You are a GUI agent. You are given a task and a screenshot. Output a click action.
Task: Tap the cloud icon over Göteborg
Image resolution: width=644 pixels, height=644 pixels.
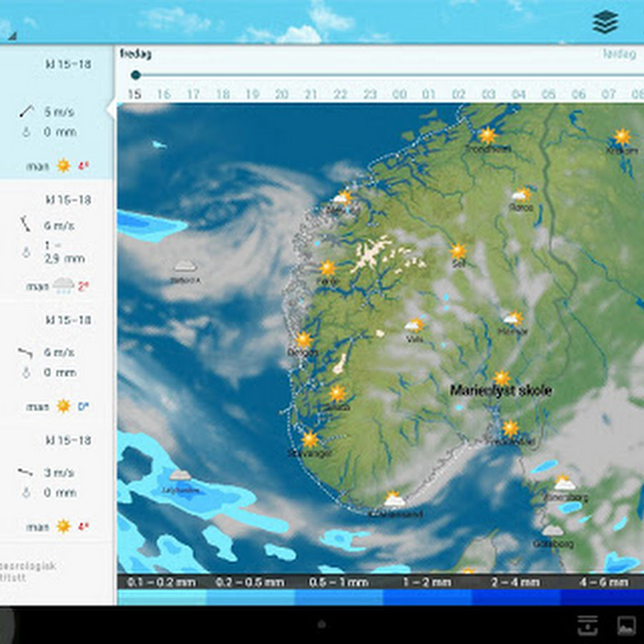552,530
